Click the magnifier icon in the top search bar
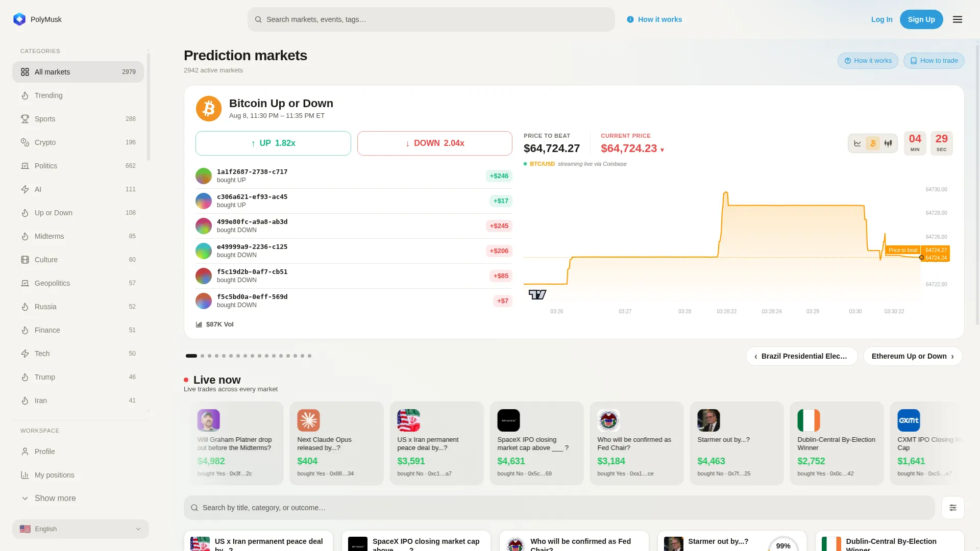The image size is (980, 551). click(x=258, y=19)
